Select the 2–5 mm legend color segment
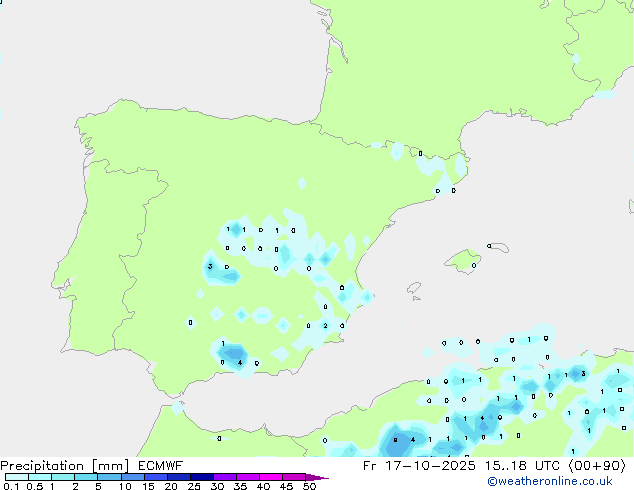Screen dimensions: 634x490 pos(86,477)
